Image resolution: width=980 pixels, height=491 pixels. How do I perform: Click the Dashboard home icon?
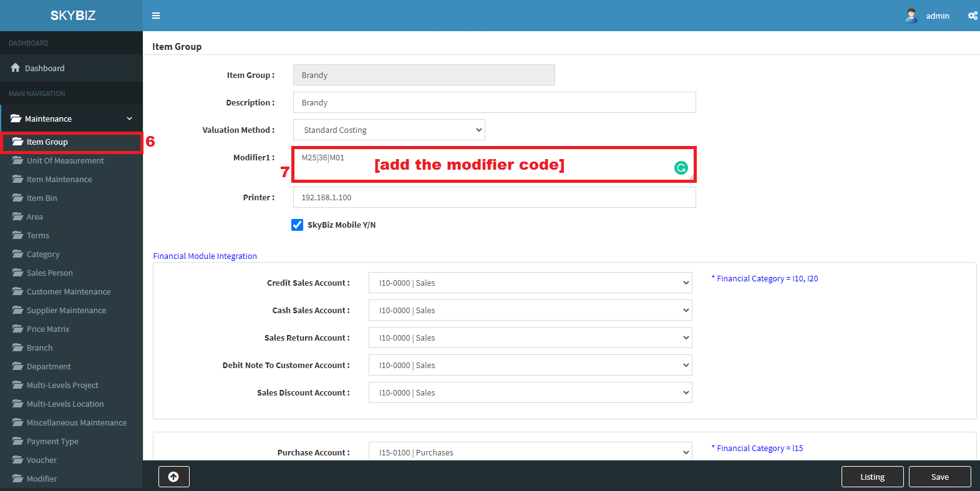pyautogui.click(x=16, y=68)
